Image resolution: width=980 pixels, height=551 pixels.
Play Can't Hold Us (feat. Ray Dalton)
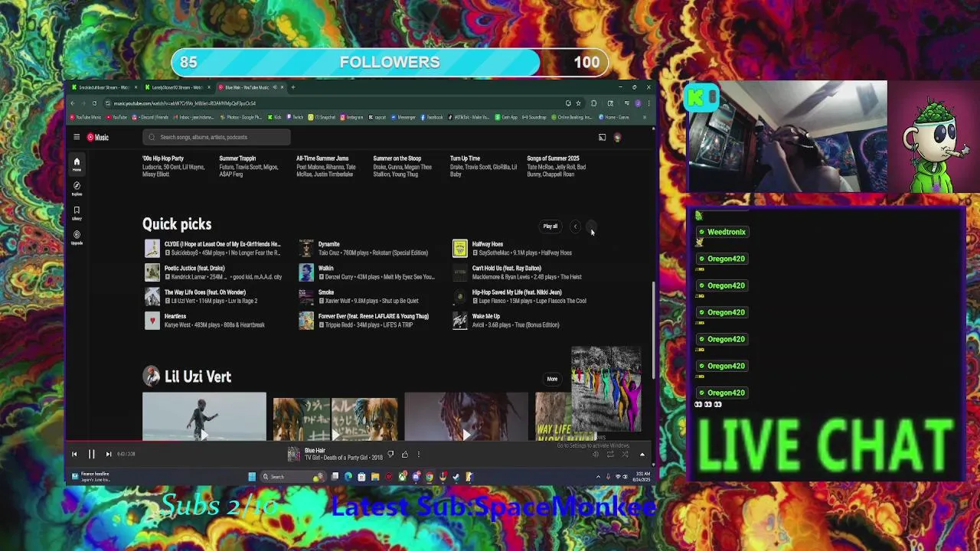(x=507, y=269)
